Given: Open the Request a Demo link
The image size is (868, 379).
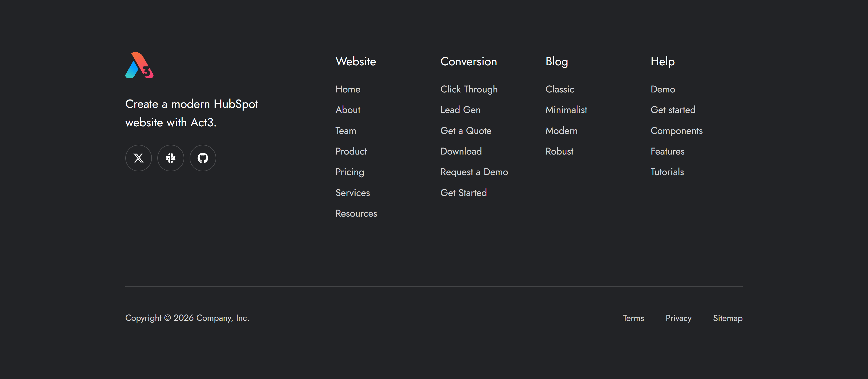Looking at the screenshot, I should (x=474, y=172).
